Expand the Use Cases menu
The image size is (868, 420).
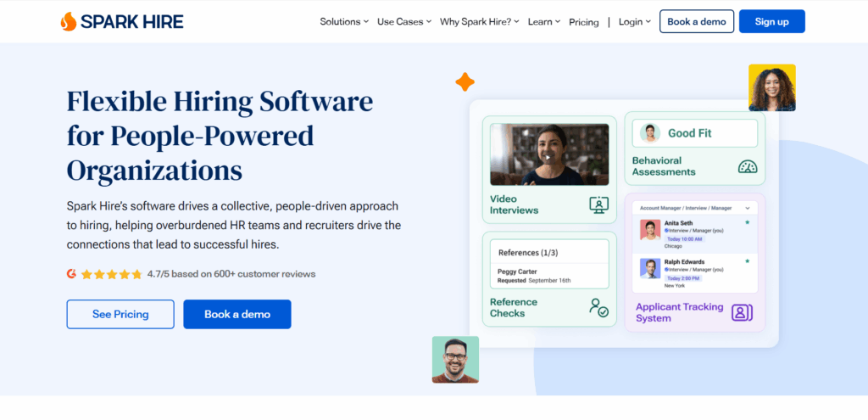tap(404, 21)
